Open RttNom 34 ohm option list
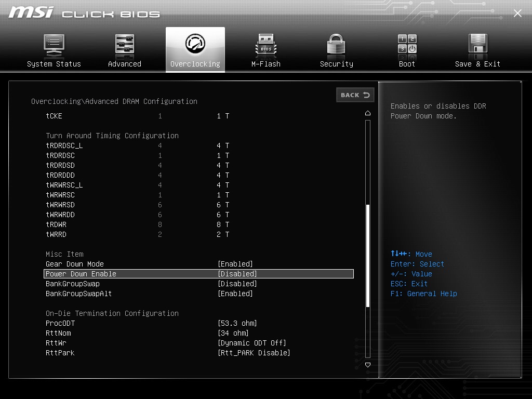Viewport: 532px width, 399px height. (x=233, y=333)
